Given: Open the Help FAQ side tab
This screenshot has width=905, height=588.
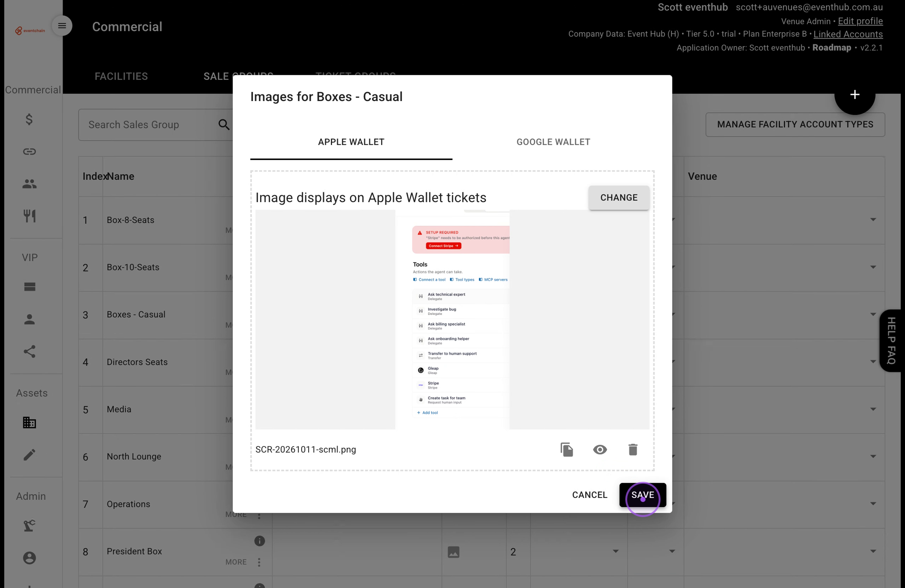Looking at the screenshot, I should click(x=891, y=341).
